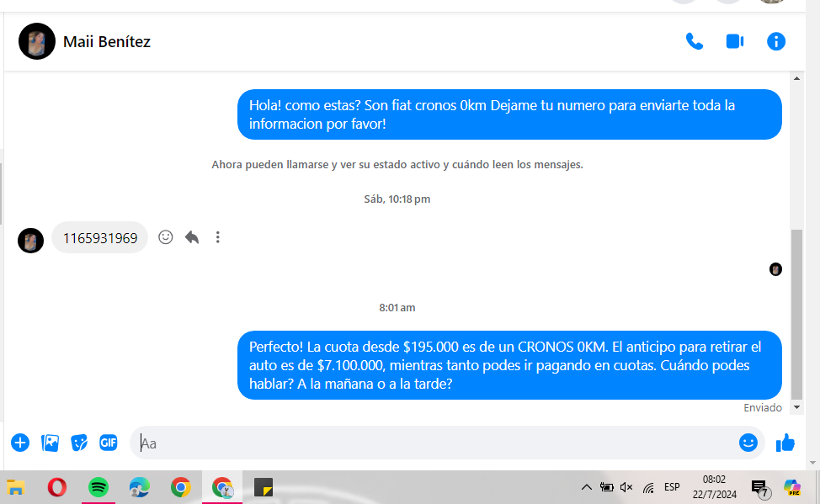Start a video call in the chat
The height and width of the screenshot is (504, 820).
[735, 41]
